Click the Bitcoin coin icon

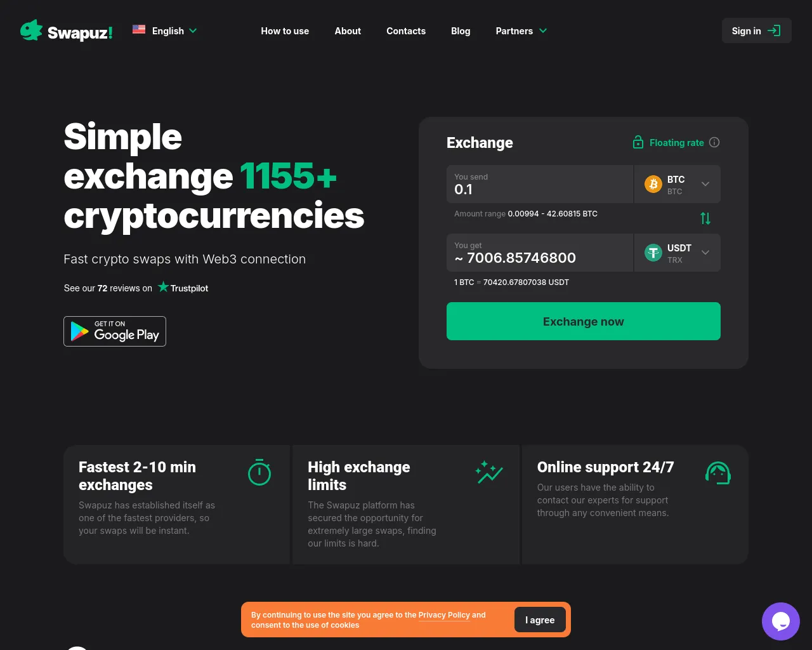point(653,184)
